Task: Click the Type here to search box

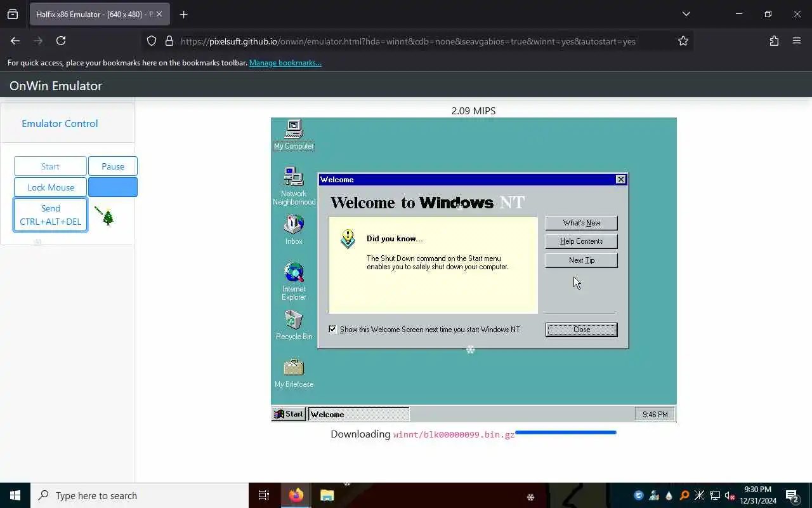Action: pyautogui.click(x=140, y=495)
